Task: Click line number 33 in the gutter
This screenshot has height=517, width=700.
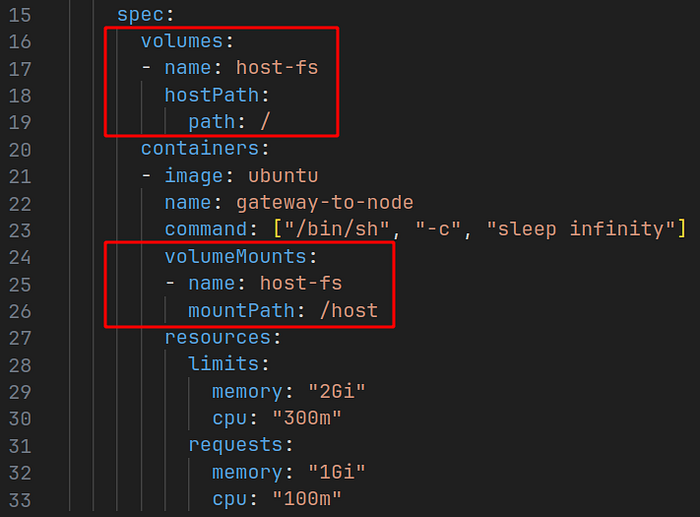Action: coord(20,500)
